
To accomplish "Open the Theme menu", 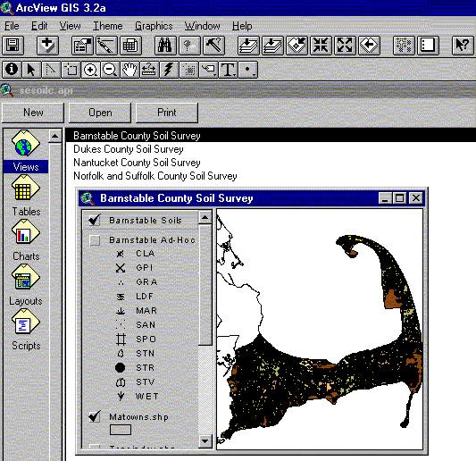I will (x=108, y=26).
